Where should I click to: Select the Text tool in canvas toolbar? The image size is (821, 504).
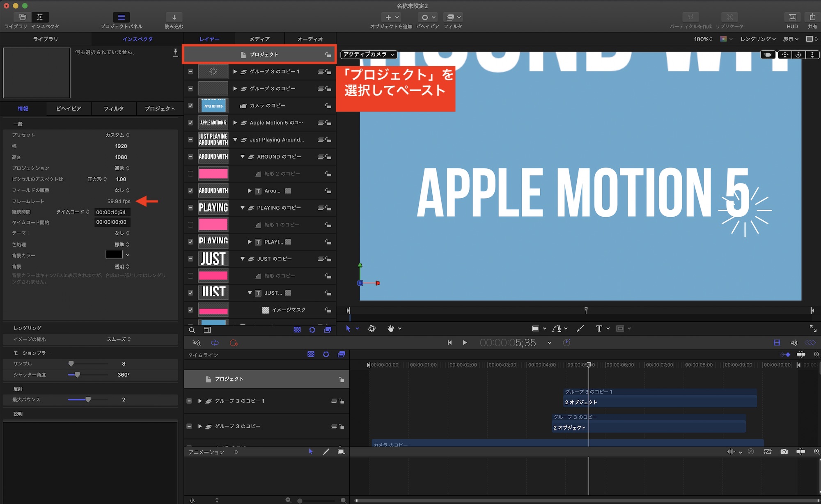coord(599,328)
